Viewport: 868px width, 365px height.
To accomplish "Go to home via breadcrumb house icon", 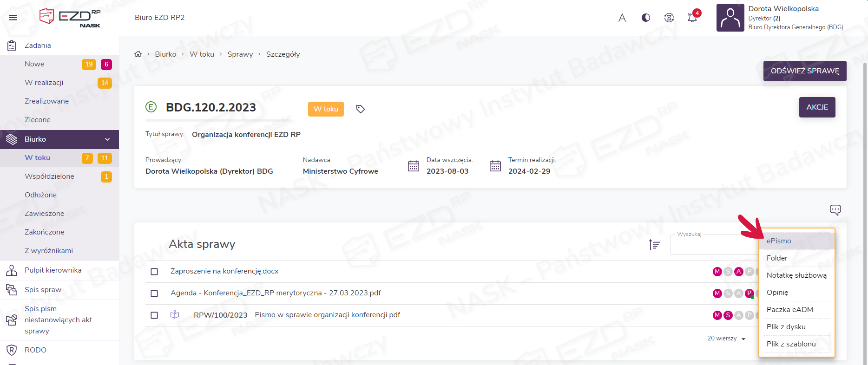I will click(138, 54).
